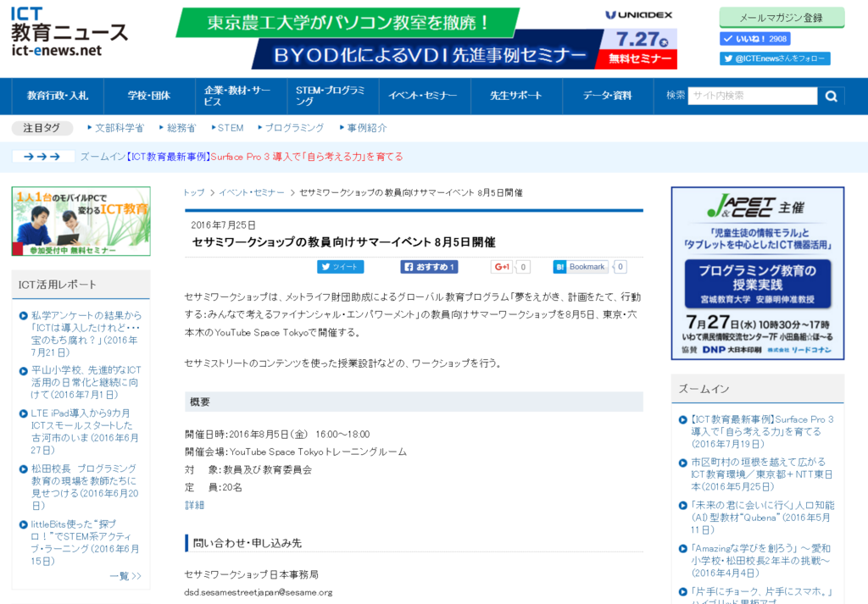Click the 詳細 link under 定員
The height and width of the screenshot is (604, 868).
(x=194, y=505)
